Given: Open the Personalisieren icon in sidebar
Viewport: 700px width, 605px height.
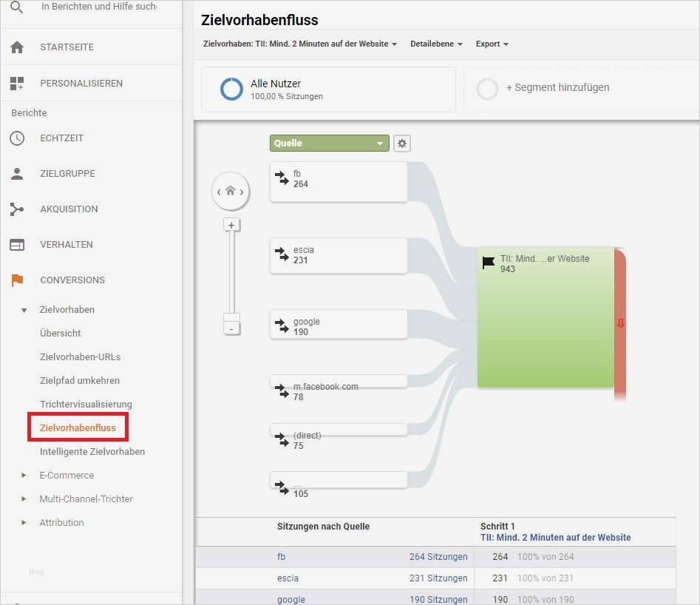Looking at the screenshot, I should 16,83.
